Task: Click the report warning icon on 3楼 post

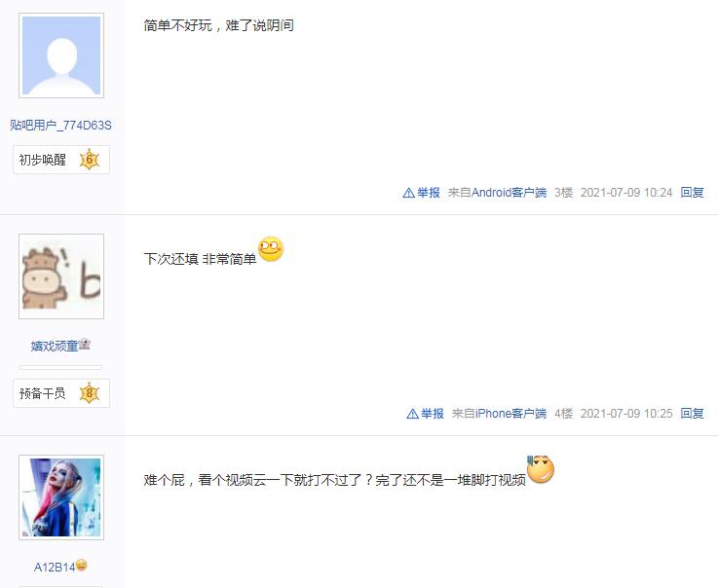Action: point(408,193)
